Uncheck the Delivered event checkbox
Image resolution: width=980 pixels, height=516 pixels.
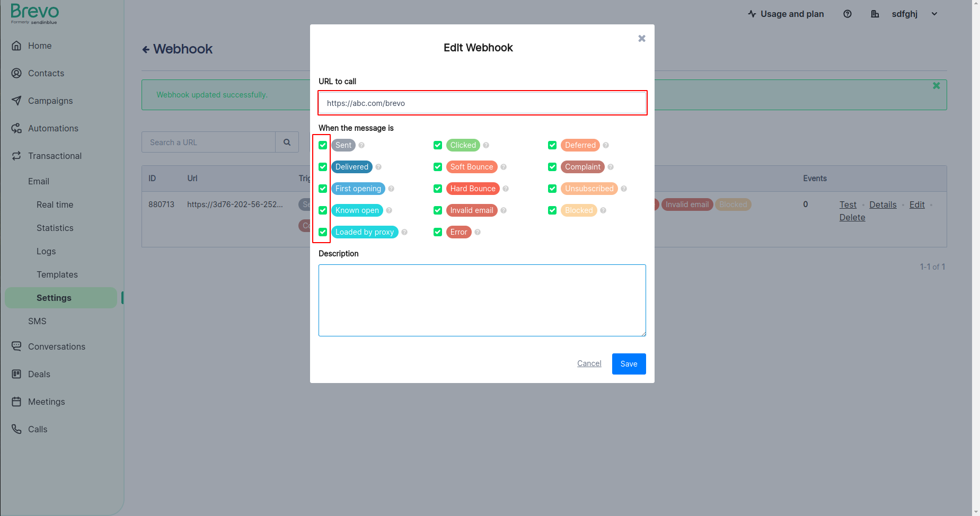(323, 167)
